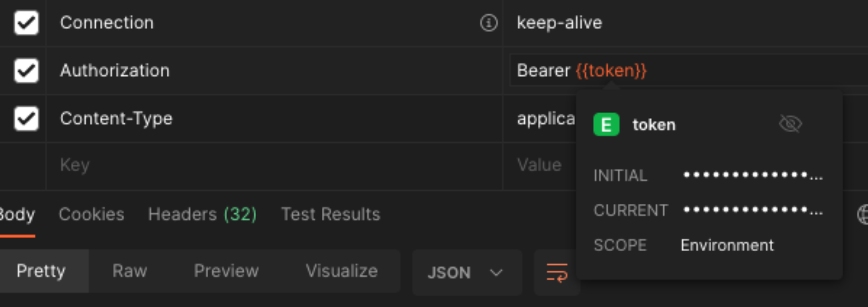The image size is (868, 307).
Task: Select the Raw response view
Action: [x=129, y=271]
